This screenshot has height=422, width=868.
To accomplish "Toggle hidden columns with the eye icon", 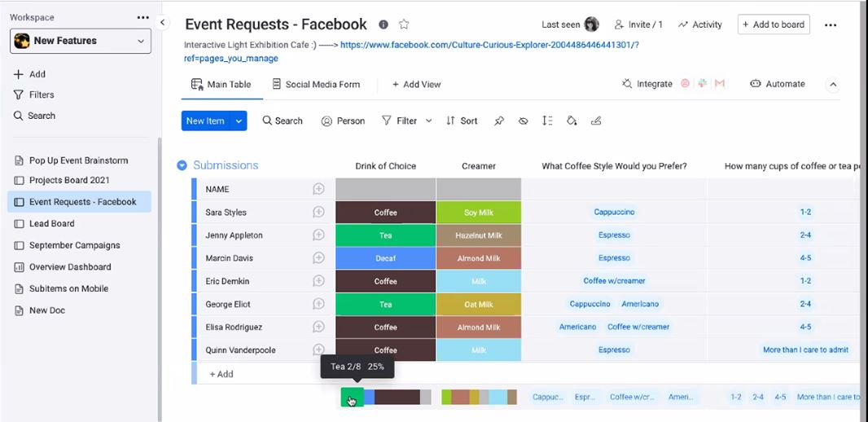I will point(524,121).
